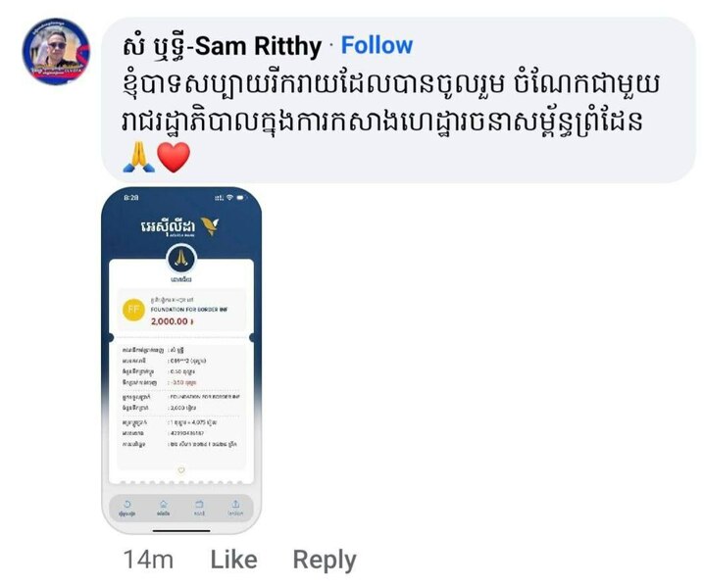Click the praying hands circle badge

click(x=181, y=259)
